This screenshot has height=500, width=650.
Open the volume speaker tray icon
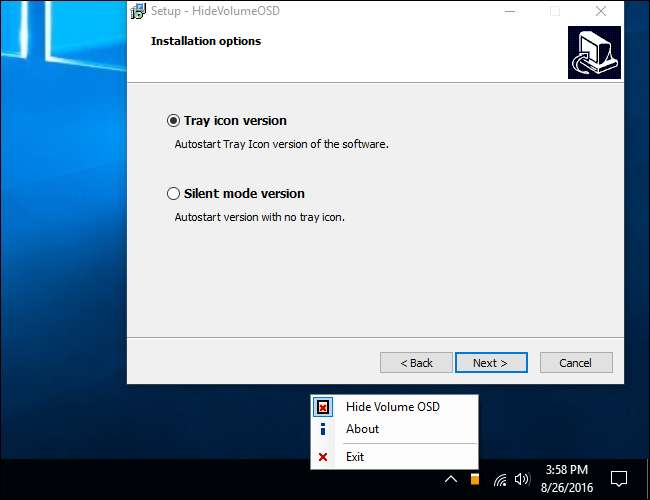[522, 479]
